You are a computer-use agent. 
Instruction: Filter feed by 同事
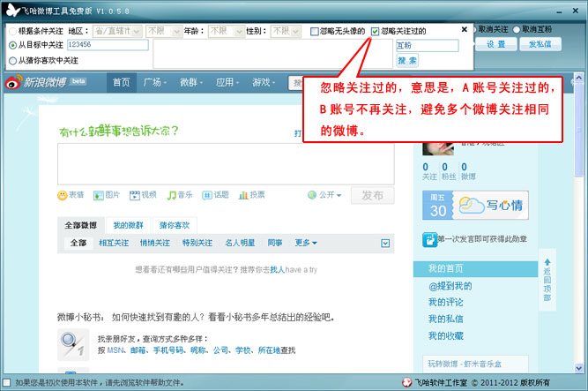point(275,243)
